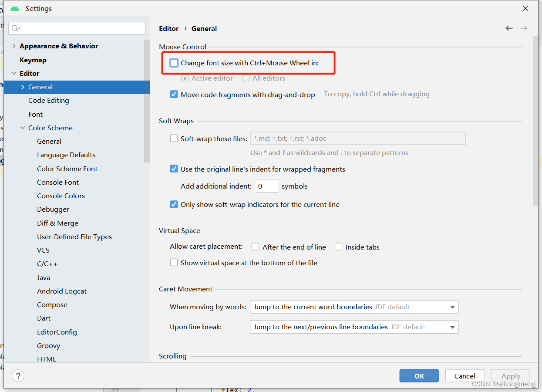Image resolution: width=542 pixels, height=392 pixels.
Task: Check the Inside tabs option
Action: [339, 247]
